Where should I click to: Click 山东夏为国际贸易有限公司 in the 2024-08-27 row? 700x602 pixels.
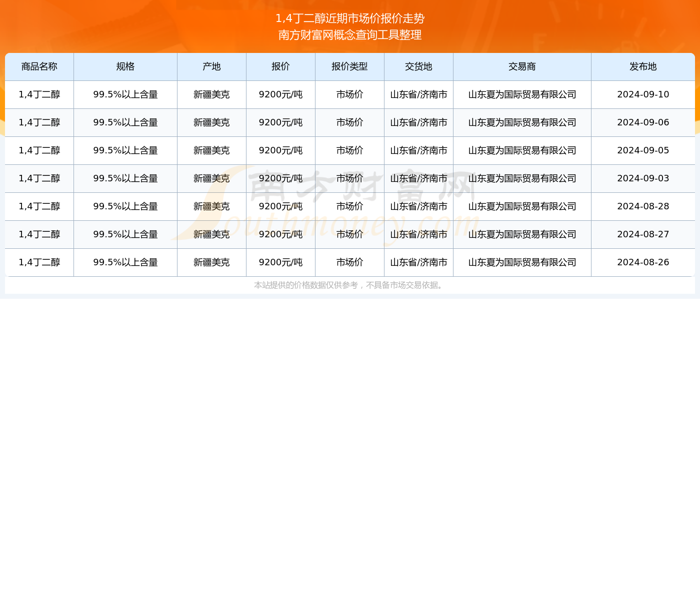click(x=522, y=234)
